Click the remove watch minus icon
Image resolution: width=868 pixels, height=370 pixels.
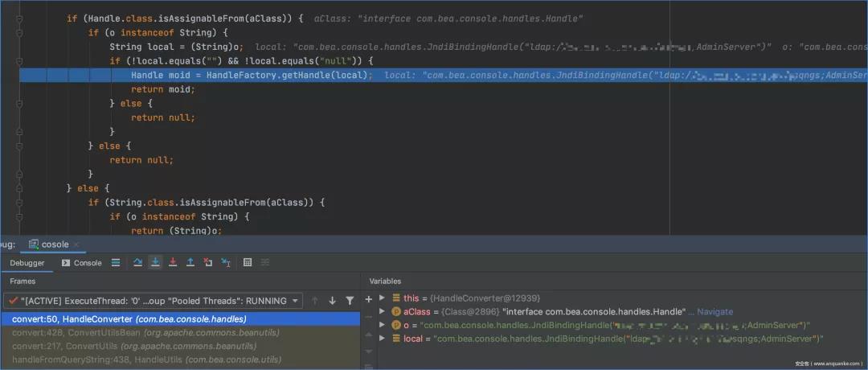coord(369,317)
